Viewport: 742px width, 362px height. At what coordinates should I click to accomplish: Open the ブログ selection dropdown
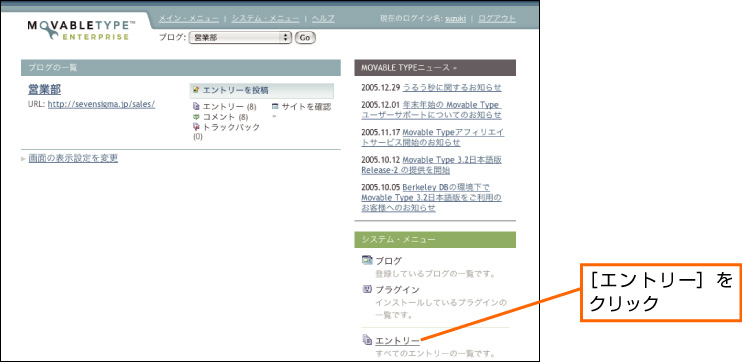(240, 38)
